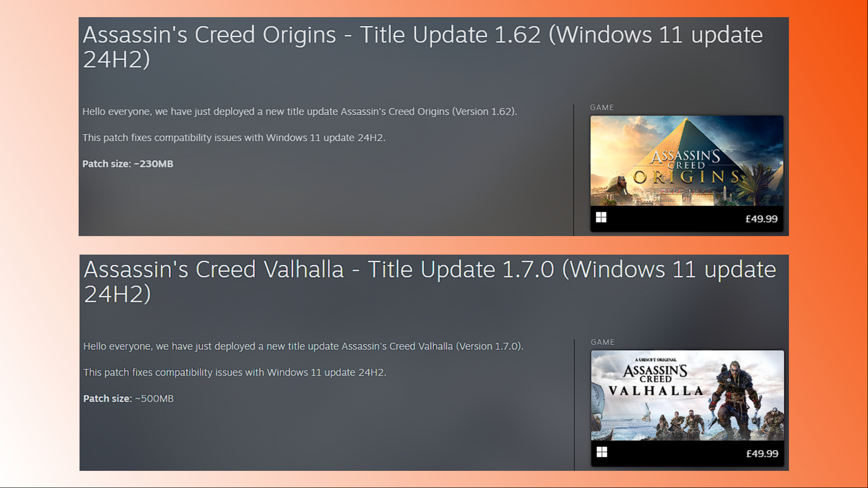
Task: Click the Windows 11 24H2 compatibility line under Valhalla
Action: tap(235, 372)
